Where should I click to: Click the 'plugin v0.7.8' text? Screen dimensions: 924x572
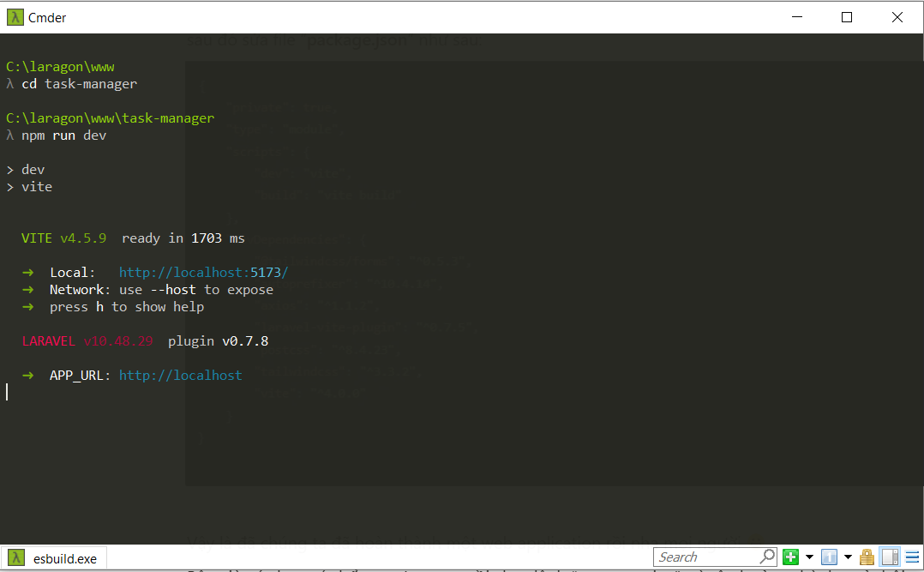[x=218, y=340]
